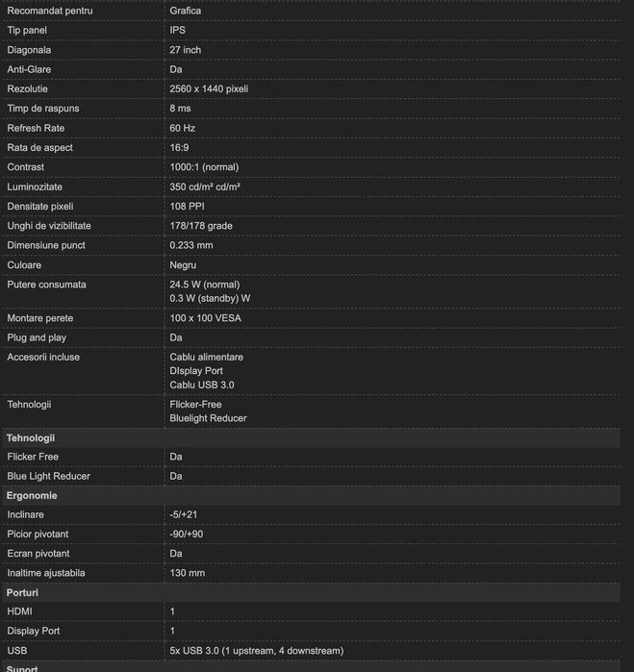Select the "Densitate pixeli" label
The image size is (634, 672).
tap(40, 207)
